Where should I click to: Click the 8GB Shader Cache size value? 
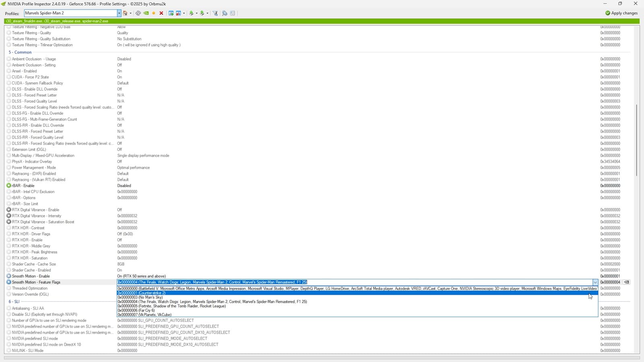[121, 264]
